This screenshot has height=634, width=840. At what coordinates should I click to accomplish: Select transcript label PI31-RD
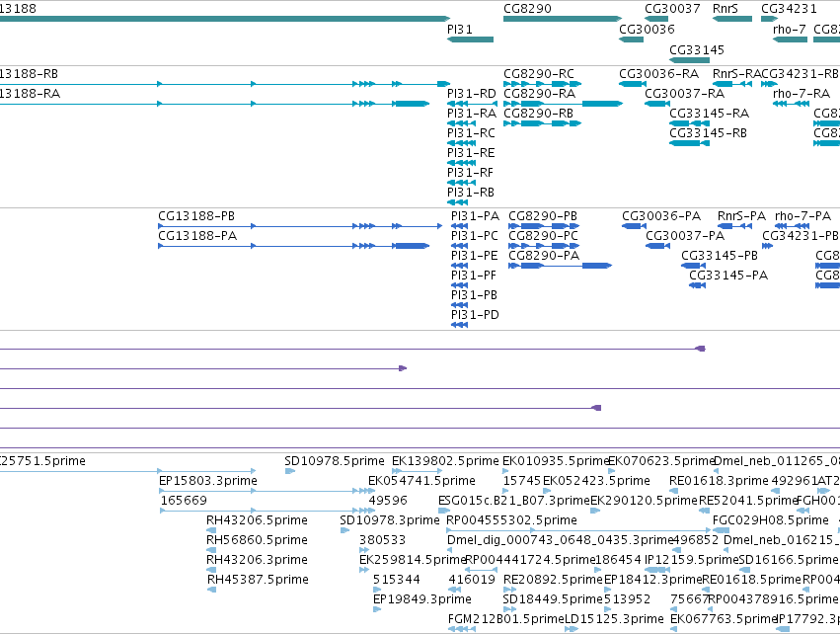pyautogui.click(x=472, y=94)
